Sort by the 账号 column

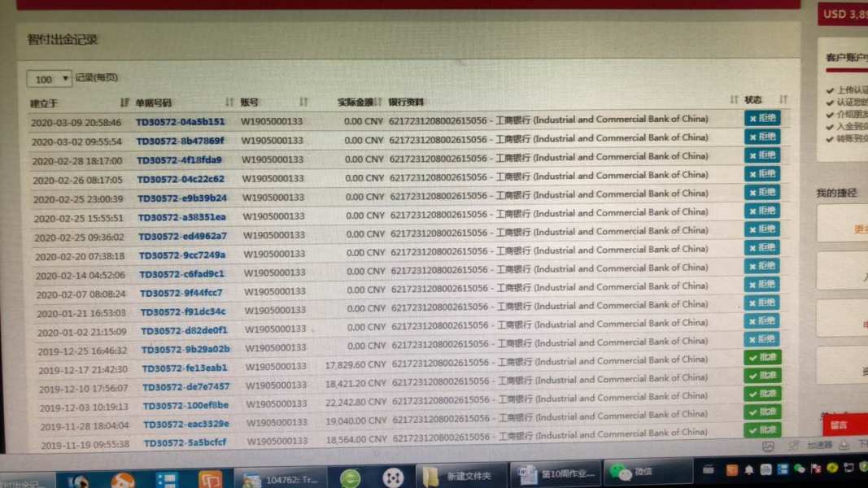303,102
